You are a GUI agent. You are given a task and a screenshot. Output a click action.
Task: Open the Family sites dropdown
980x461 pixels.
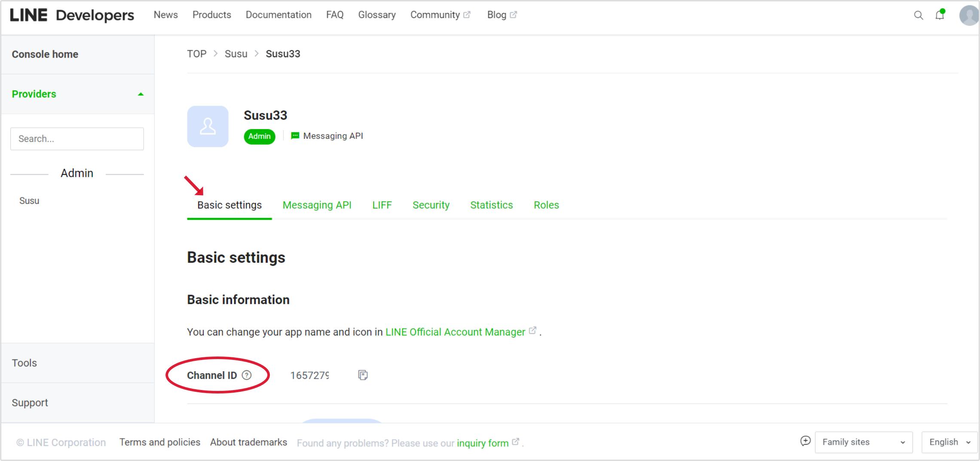(863, 442)
